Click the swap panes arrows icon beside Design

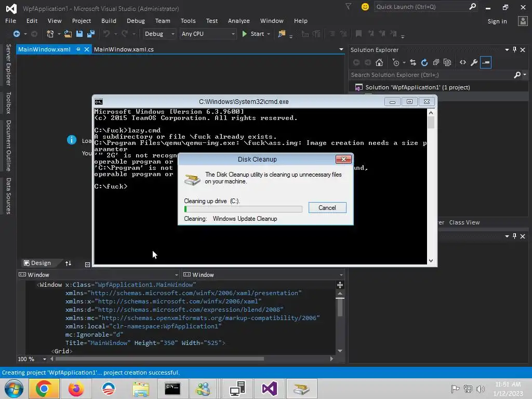click(68, 263)
